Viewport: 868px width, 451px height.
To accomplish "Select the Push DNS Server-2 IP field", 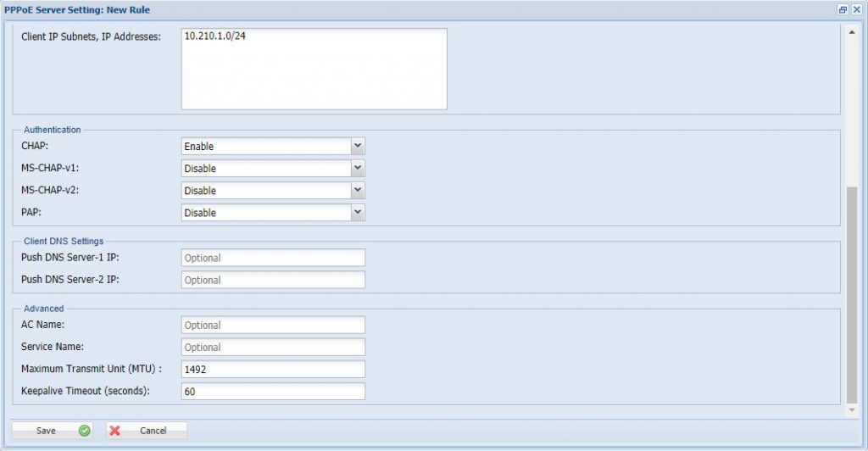I will [x=273, y=280].
